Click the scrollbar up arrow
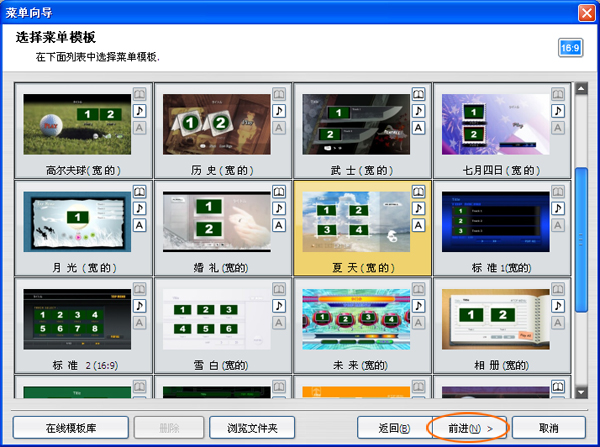Viewport: 600px width, 447px height. pyautogui.click(x=581, y=89)
